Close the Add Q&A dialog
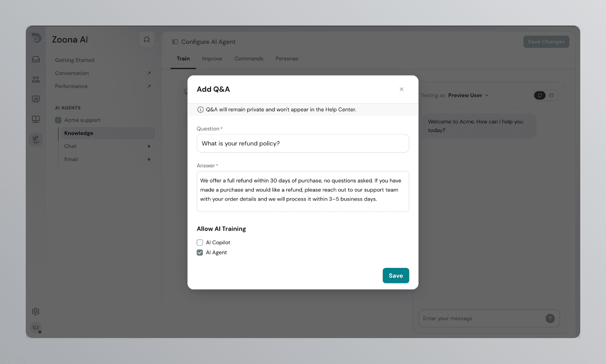Screen dimensions: 606x364 [401, 89]
